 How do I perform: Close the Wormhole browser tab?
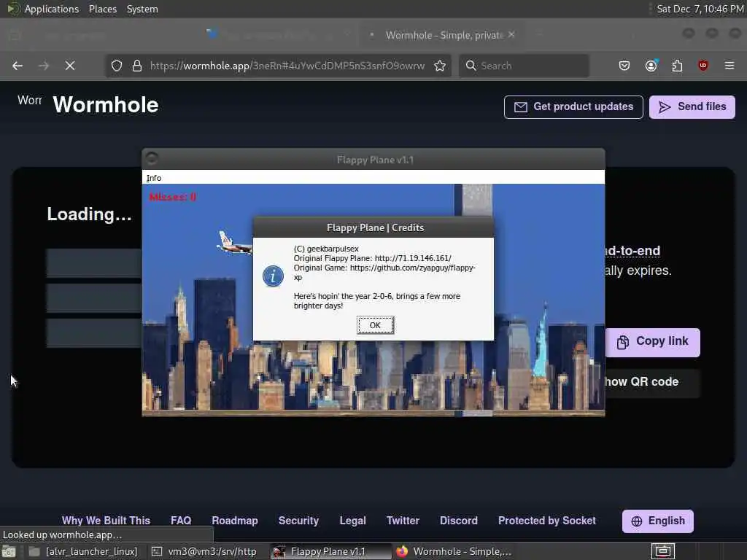tap(511, 35)
